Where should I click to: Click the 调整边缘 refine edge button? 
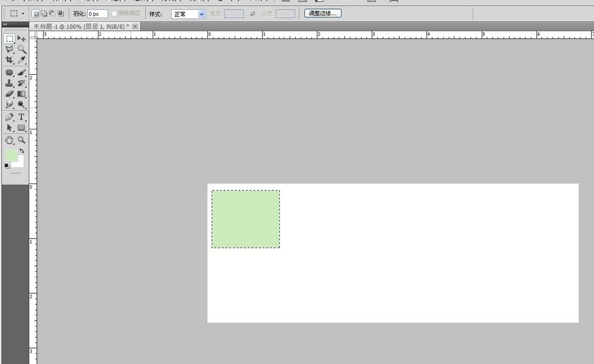(x=322, y=12)
